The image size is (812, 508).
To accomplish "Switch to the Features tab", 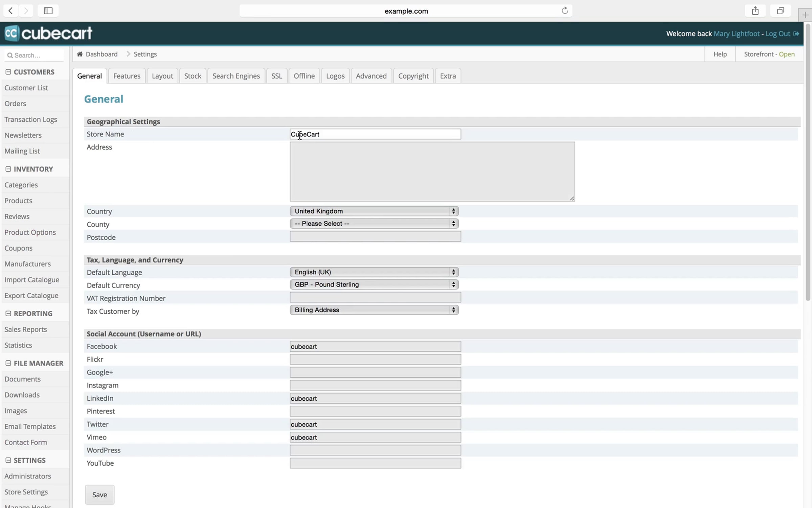I will point(127,76).
